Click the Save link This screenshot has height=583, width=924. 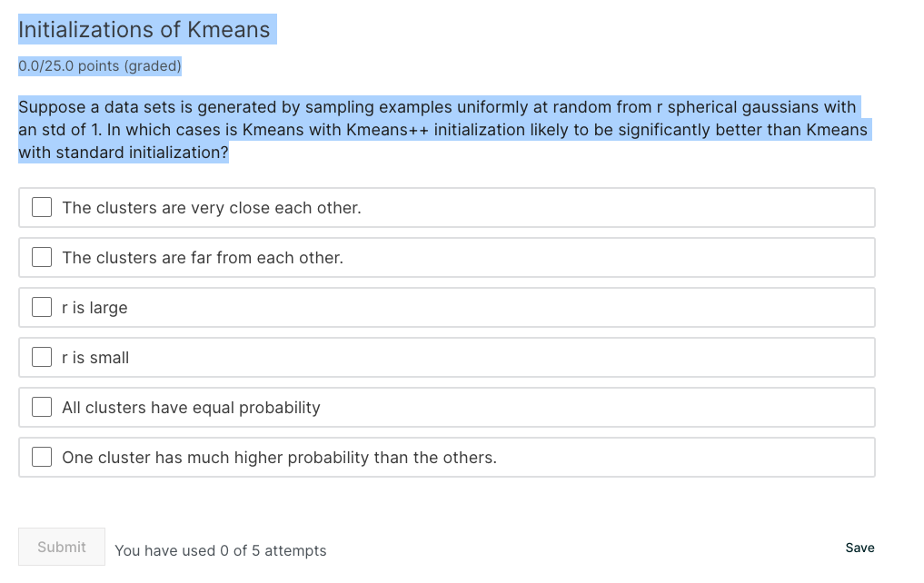point(859,548)
